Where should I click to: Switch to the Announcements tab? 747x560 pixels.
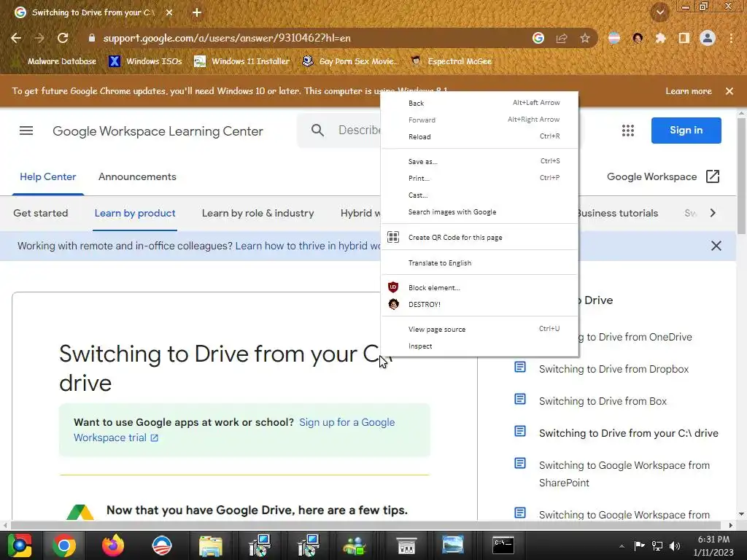point(137,176)
